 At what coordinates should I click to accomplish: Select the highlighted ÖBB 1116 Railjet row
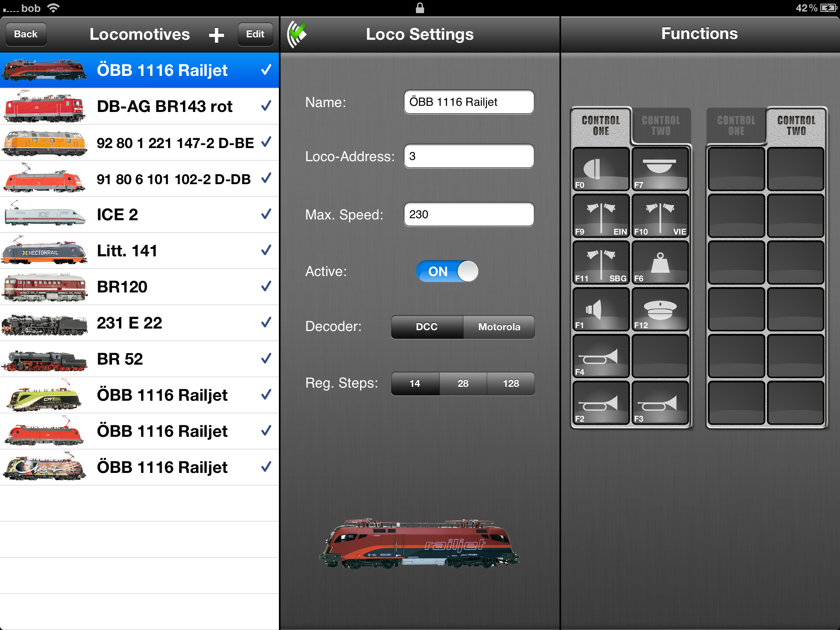click(139, 70)
